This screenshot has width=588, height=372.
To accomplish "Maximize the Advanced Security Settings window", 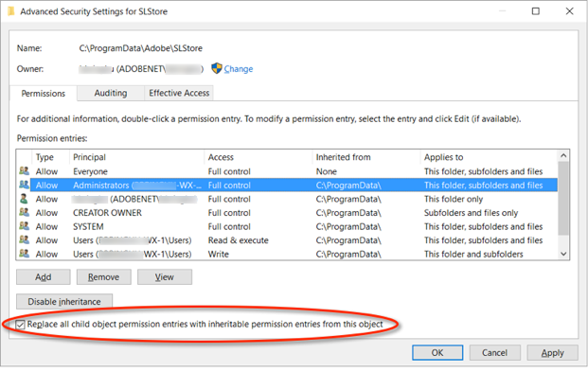I will click(x=536, y=11).
